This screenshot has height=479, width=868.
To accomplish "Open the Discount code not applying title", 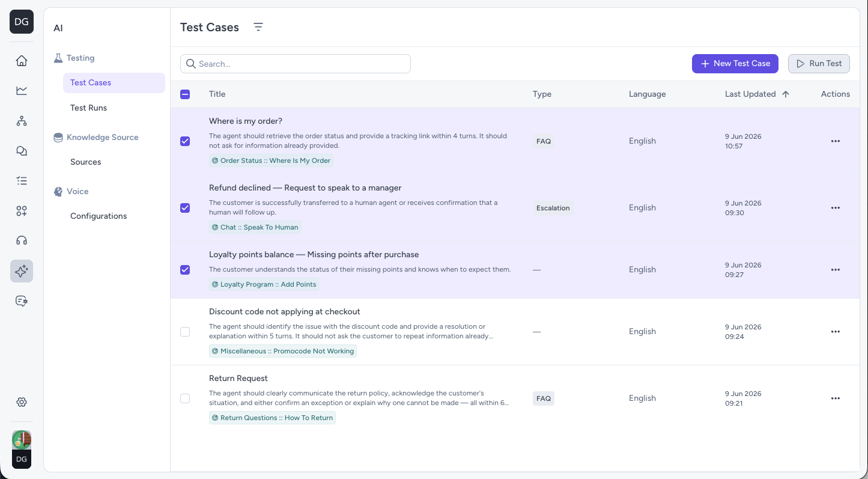I will (285, 312).
